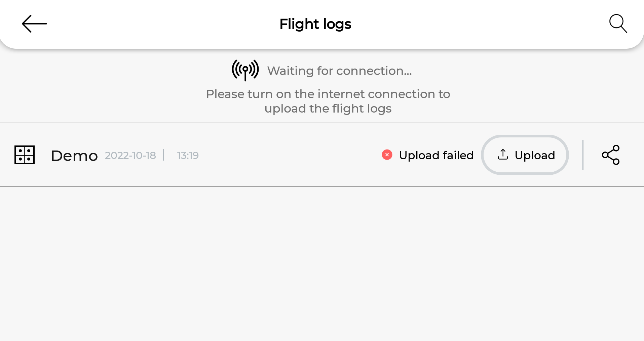Retry upload via the Upload button label
Viewport: 644px width, 341px height.
(x=535, y=155)
